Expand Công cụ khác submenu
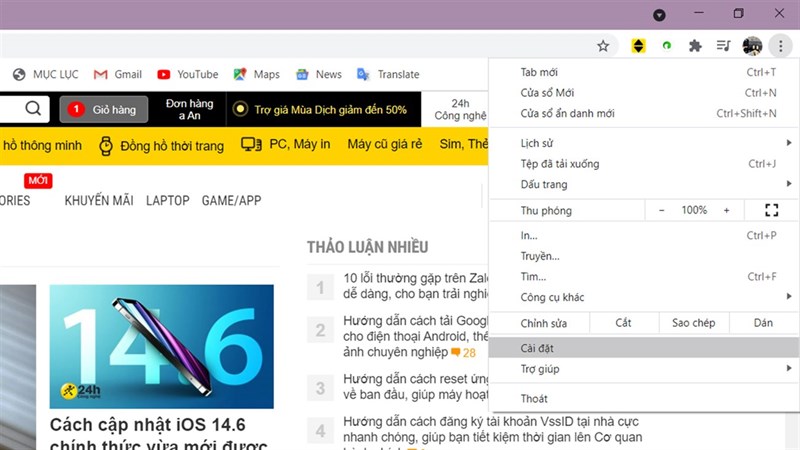Image resolution: width=800 pixels, height=450 pixels. tap(644, 297)
